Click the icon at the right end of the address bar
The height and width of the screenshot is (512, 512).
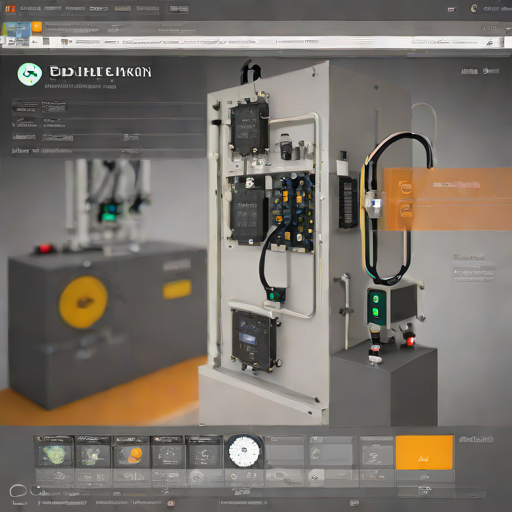490,42
